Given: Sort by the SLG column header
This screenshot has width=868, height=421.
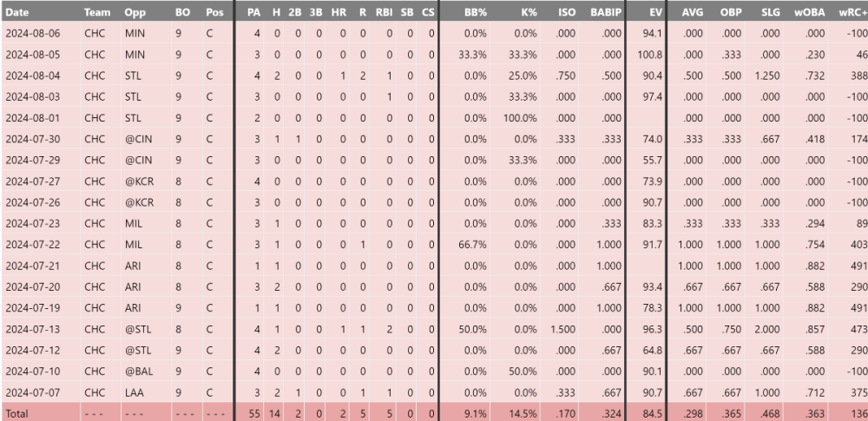Looking at the screenshot, I should (766, 13).
